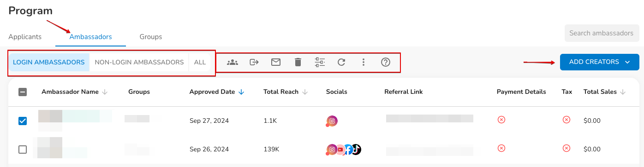
Task: Select the ALL ambassadors filter
Action: [x=200, y=62]
